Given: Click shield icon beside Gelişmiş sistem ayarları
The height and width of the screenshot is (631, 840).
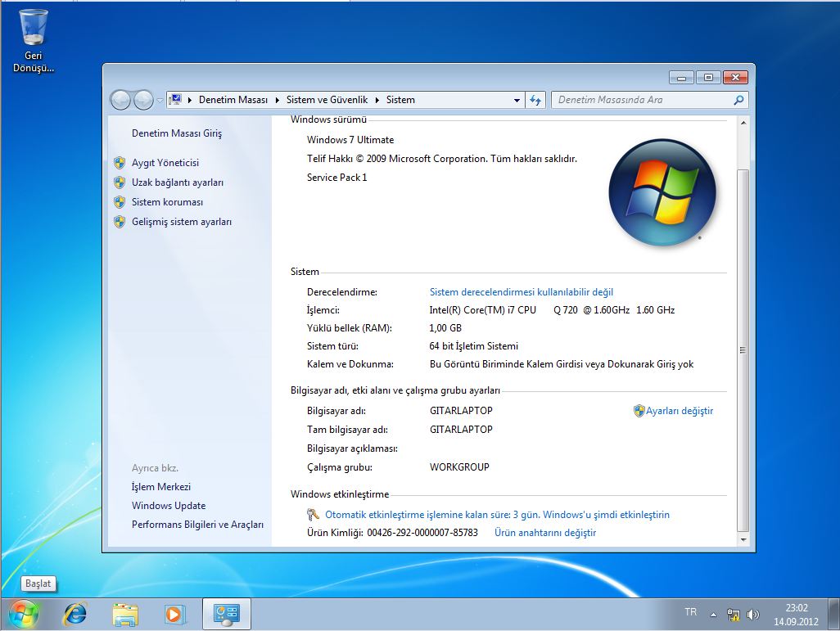Looking at the screenshot, I should (120, 222).
